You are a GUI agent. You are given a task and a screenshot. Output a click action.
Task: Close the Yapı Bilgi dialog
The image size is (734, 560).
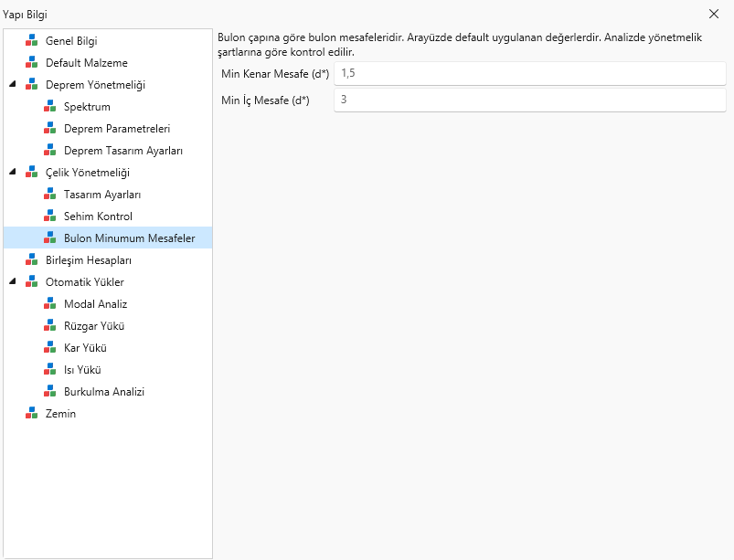[713, 14]
